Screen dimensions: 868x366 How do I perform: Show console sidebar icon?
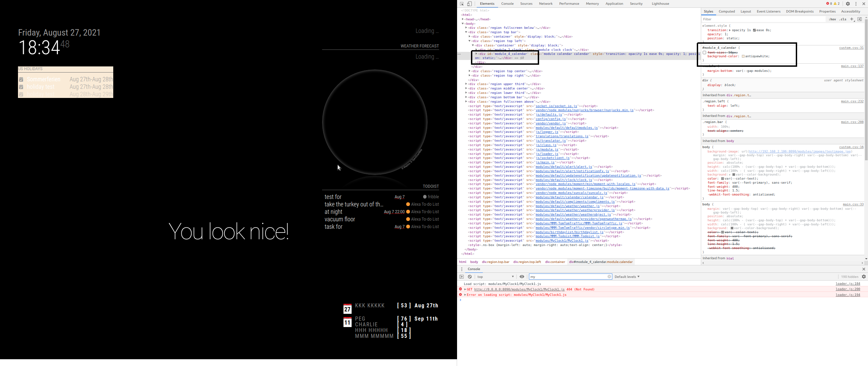[461, 277]
